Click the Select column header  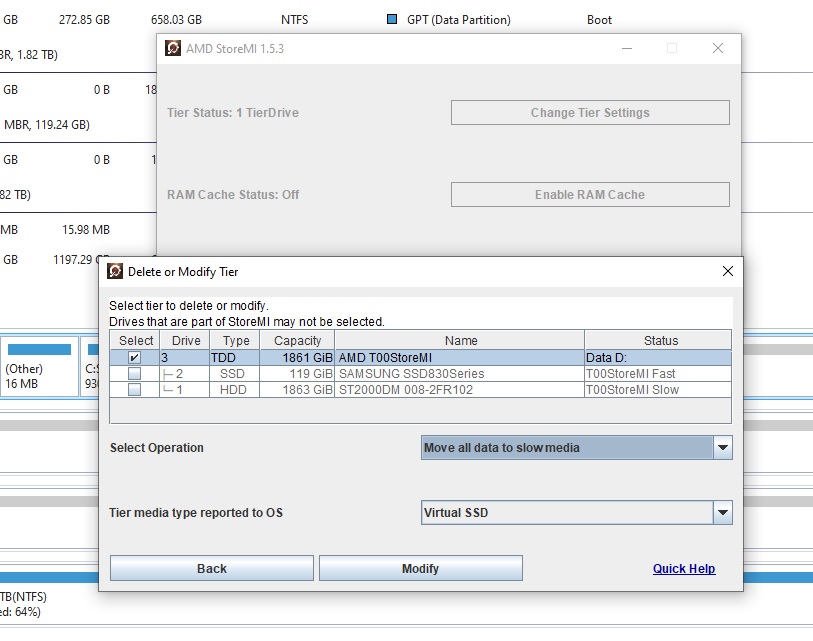pos(135,340)
